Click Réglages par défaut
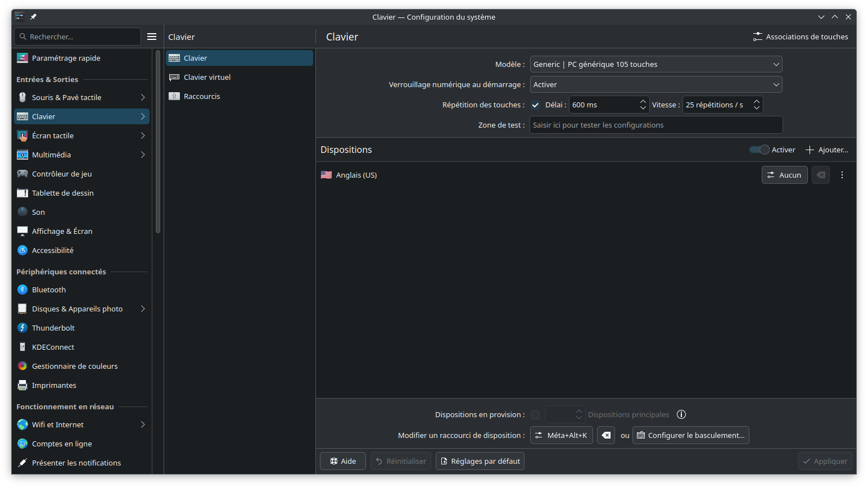 pyautogui.click(x=480, y=461)
